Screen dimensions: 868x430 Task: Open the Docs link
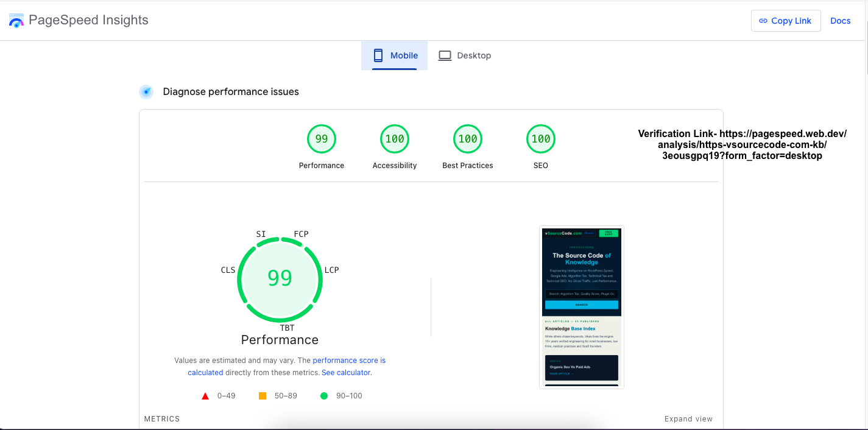pos(841,21)
